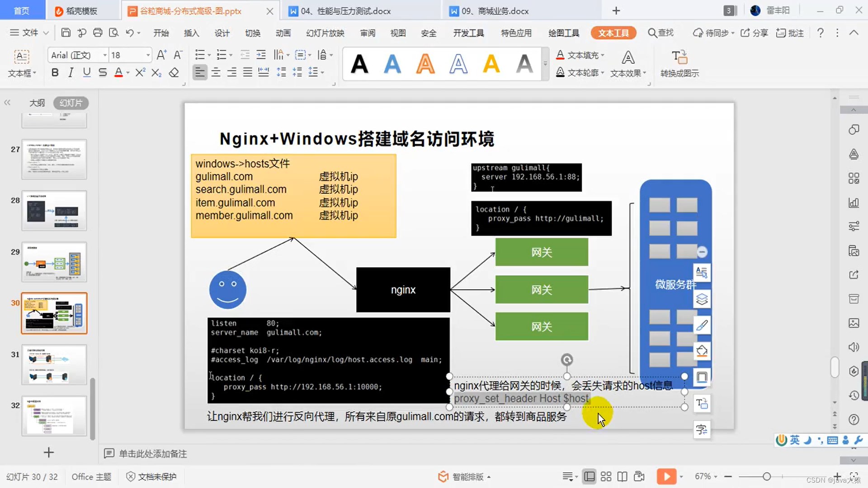
Task: Expand the font size dropdown
Action: [148, 55]
